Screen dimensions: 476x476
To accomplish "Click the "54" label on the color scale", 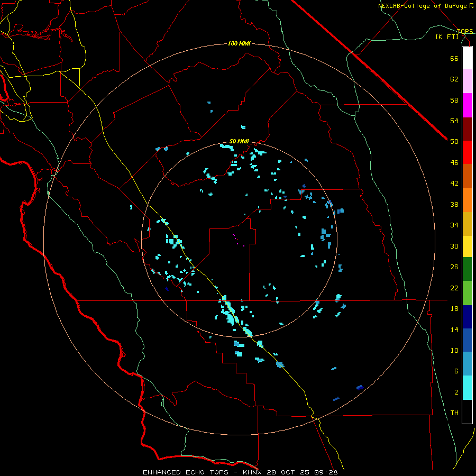I will click(x=454, y=121).
